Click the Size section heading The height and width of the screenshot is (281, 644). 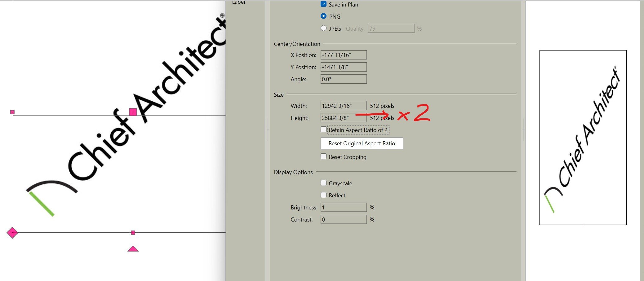(x=278, y=95)
